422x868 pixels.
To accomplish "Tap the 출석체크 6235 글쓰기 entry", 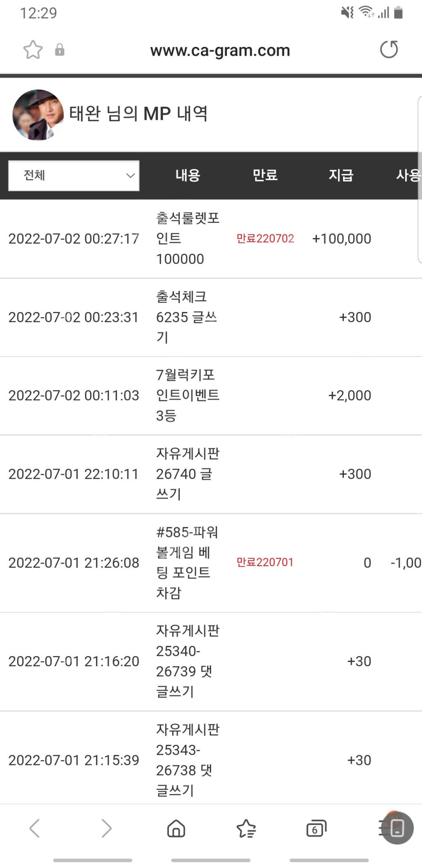I will (x=186, y=317).
